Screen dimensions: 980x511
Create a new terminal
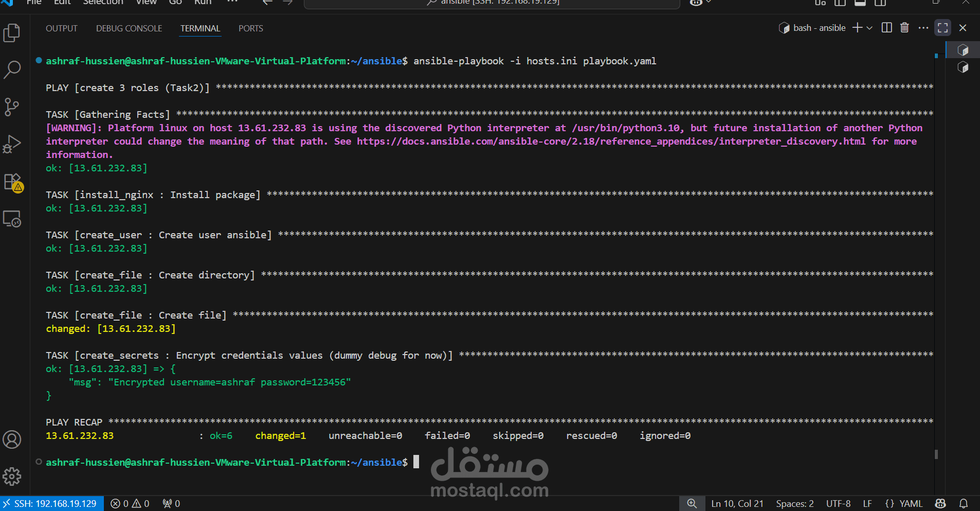point(857,28)
